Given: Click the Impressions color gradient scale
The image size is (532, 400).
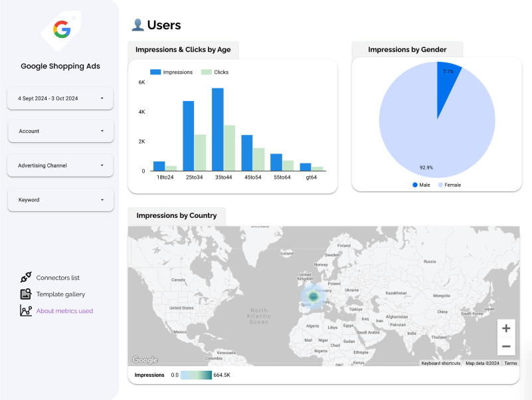Looking at the screenshot, I should (196, 375).
